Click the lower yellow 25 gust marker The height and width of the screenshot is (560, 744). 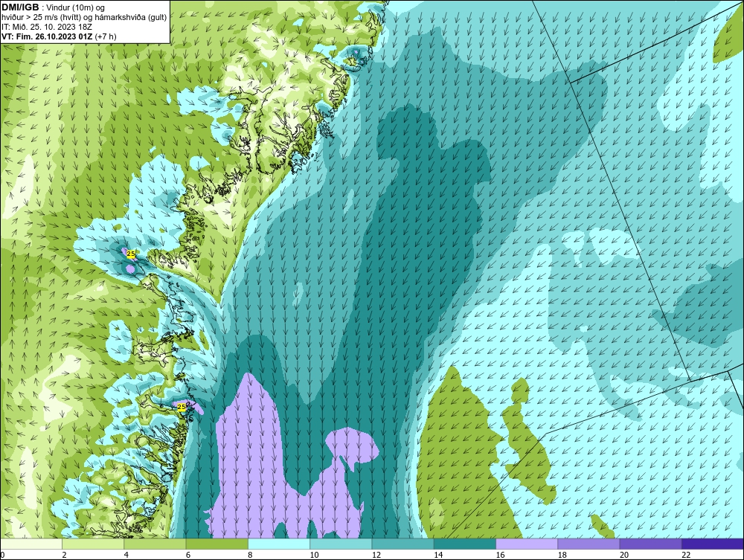[x=182, y=407]
